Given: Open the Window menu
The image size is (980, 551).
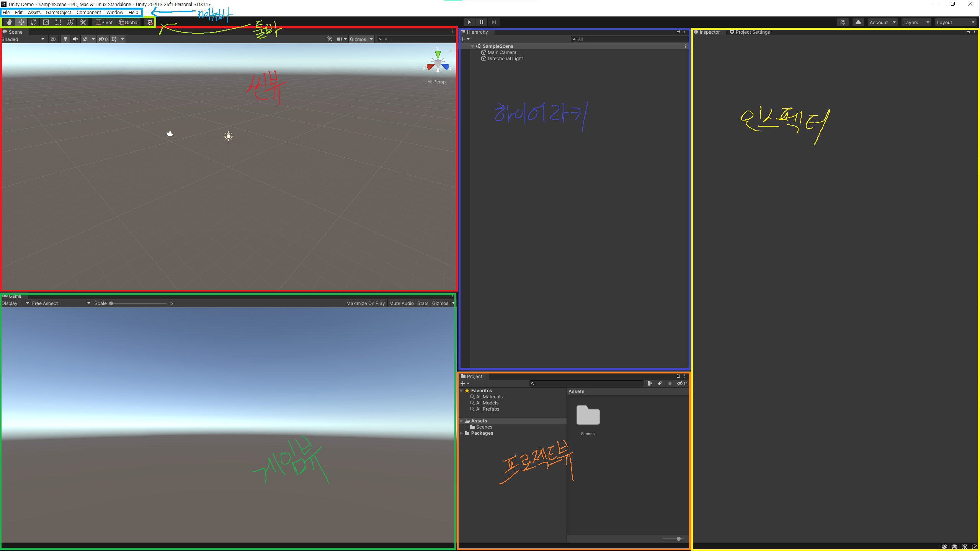Looking at the screenshot, I should tap(115, 12).
